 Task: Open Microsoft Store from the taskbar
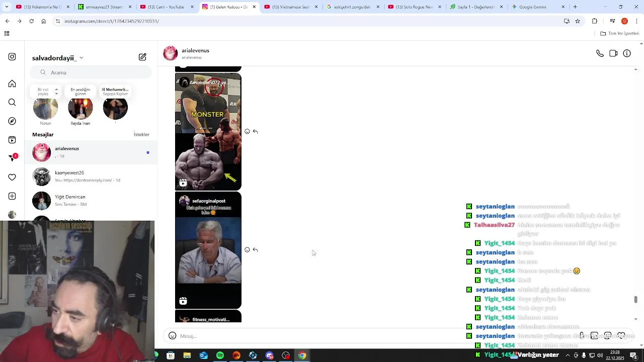tap(171, 355)
